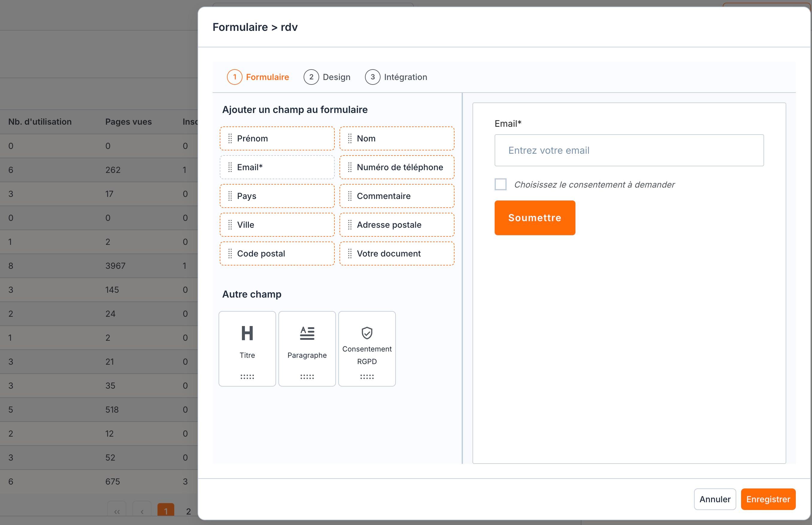Click the drag handle of Code postal

coord(230,253)
